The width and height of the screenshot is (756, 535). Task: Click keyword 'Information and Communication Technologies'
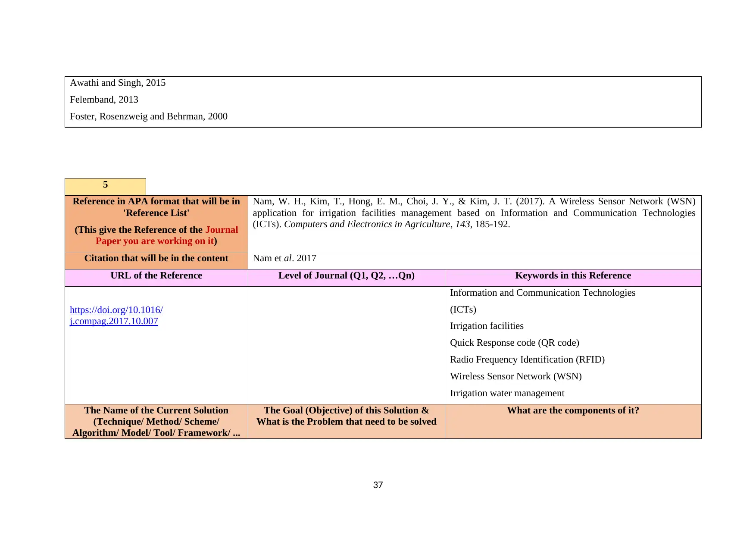[543, 293]
